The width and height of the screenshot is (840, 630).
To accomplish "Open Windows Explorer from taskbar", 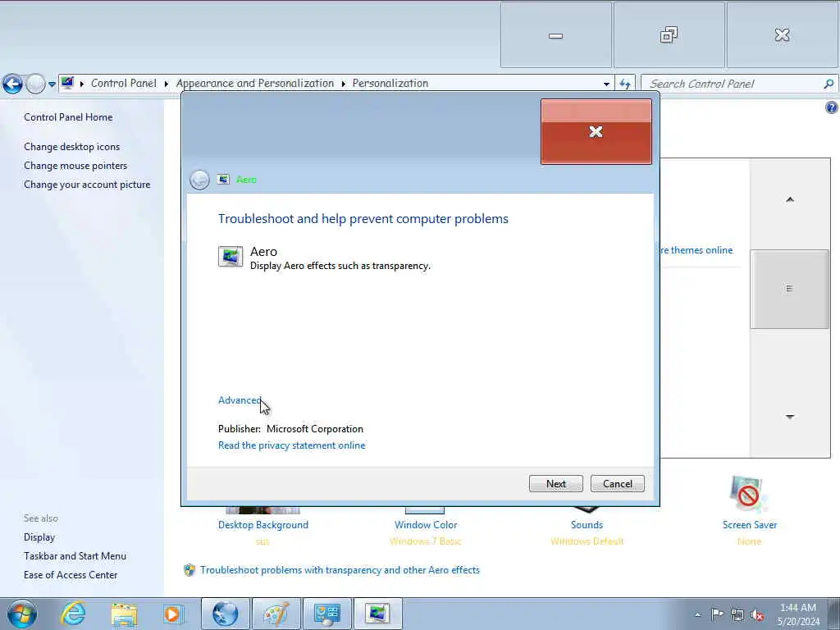I will tap(125, 614).
